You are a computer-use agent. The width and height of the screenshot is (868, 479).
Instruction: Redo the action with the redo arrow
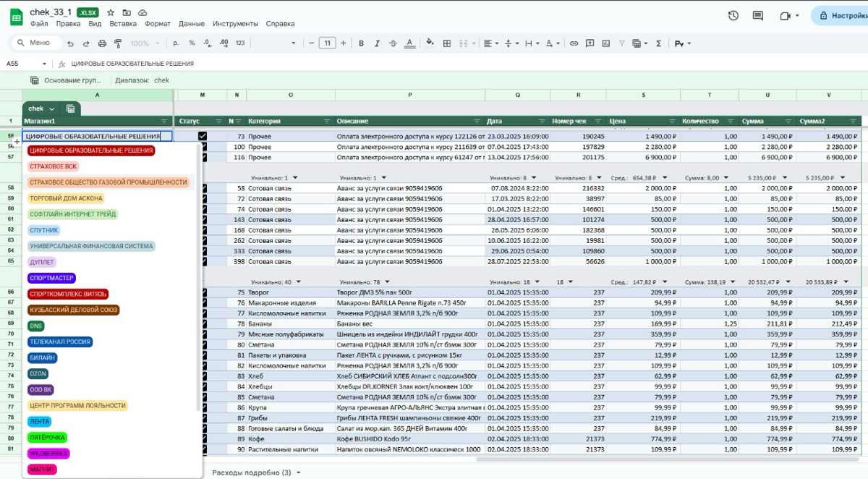pyautogui.click(x=85, y=43)
